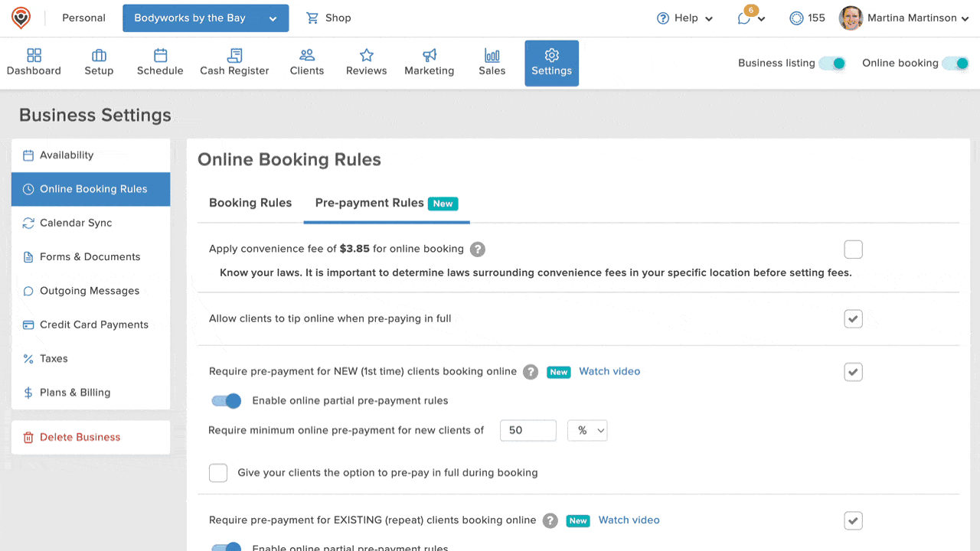980x551 pixels.
Task: Click Watch video for EXISTING clients
Action: 629,520
